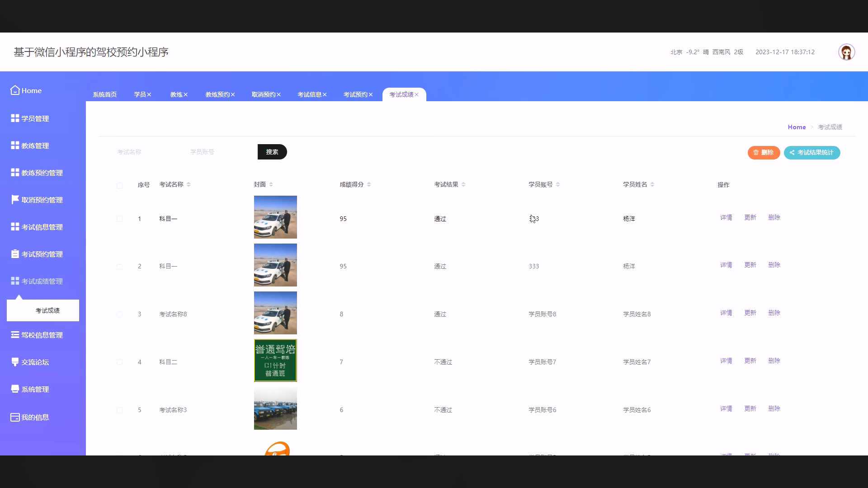Check the checkbox for row 3
The height and width of the screenshot is (488, 868).
pos(119,314)
